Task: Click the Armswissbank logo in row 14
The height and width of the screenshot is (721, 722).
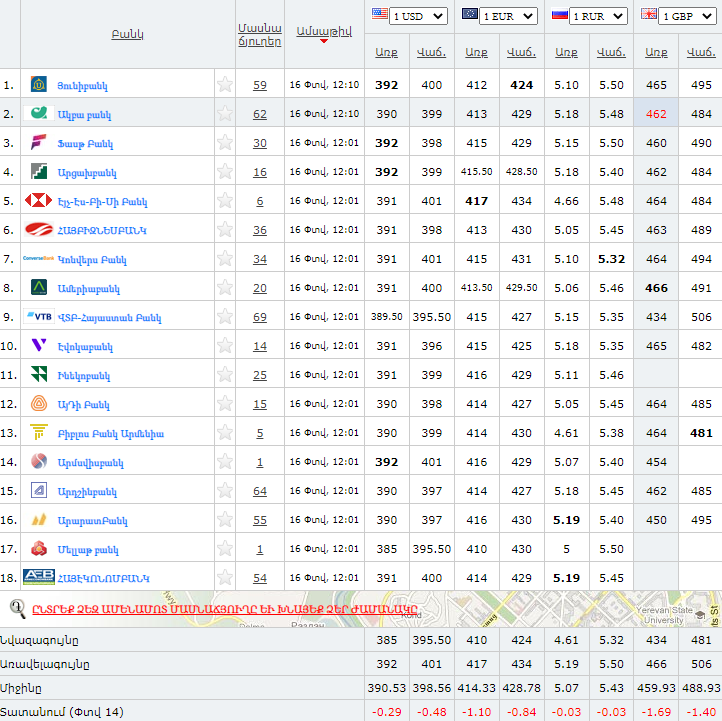Action: pyautogui.click(x=39, y=461)
